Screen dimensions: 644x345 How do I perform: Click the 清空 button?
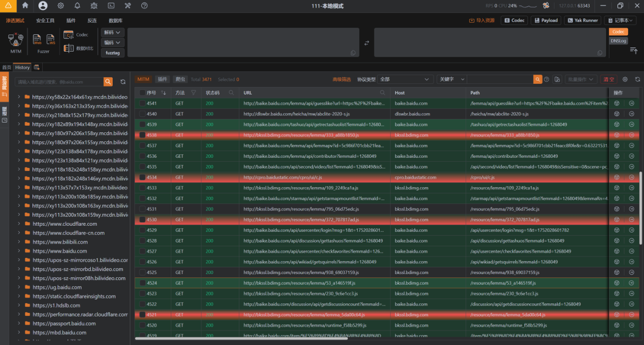[608, 79]
